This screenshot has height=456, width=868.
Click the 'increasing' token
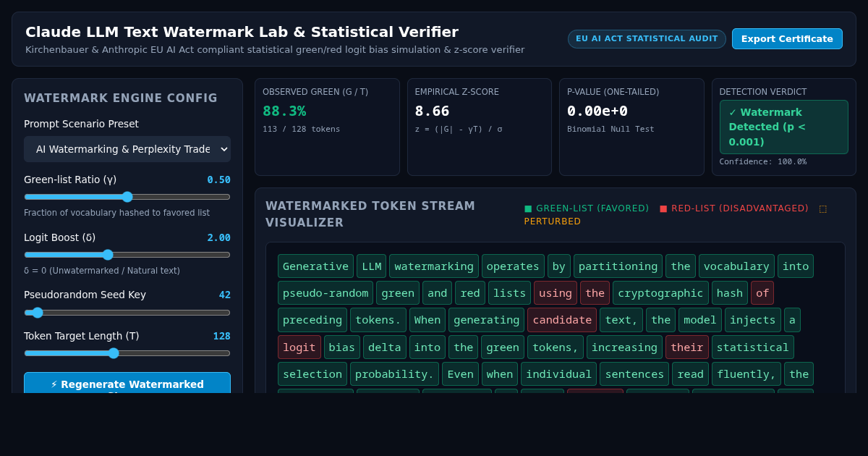624,347
